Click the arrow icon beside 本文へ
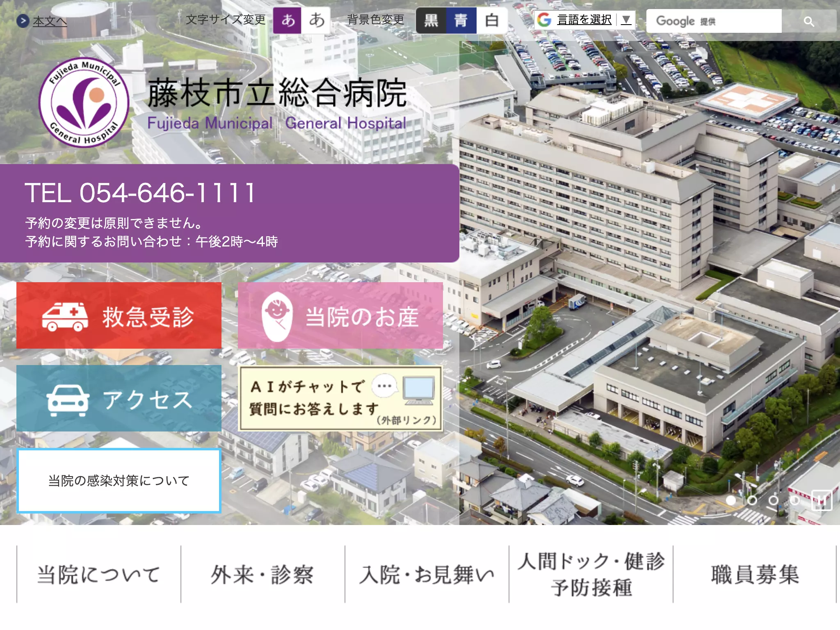Image resolution: width=840 pixels, height=630 pixels. coord(23,21)
